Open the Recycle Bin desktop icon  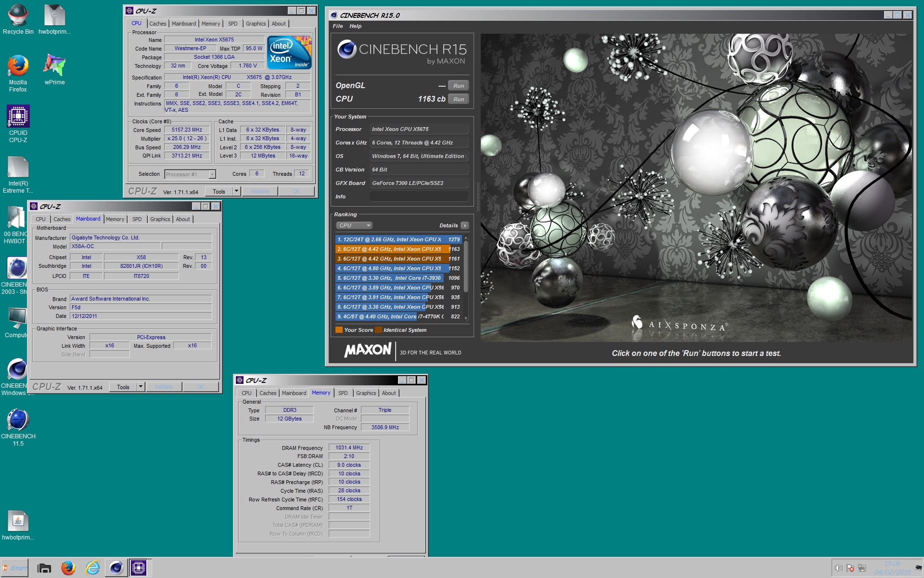pos(18,19)
